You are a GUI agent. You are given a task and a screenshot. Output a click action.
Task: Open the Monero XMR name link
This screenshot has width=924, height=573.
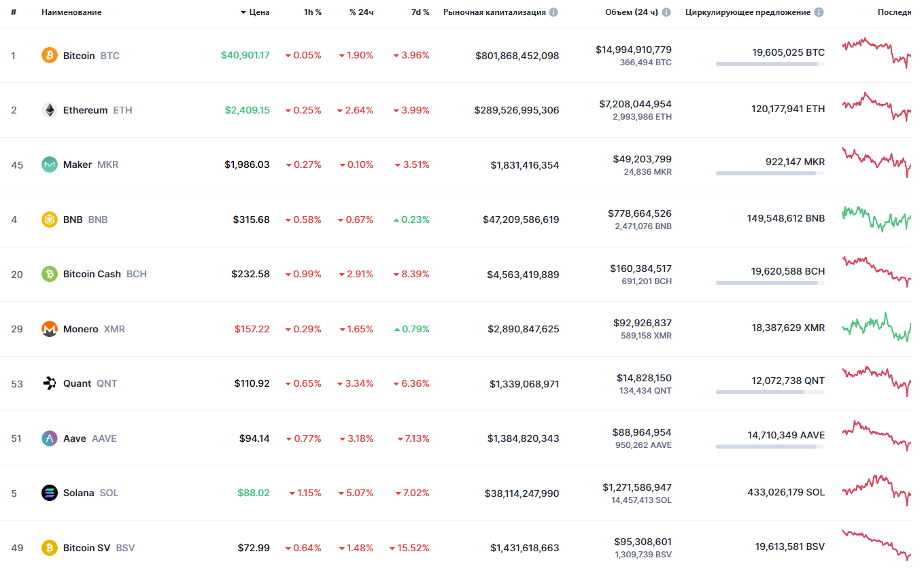[94, 329]
